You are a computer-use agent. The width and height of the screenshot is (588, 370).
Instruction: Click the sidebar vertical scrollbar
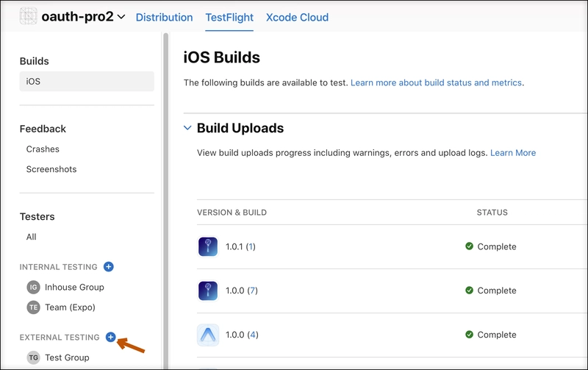tap(165, 199)
